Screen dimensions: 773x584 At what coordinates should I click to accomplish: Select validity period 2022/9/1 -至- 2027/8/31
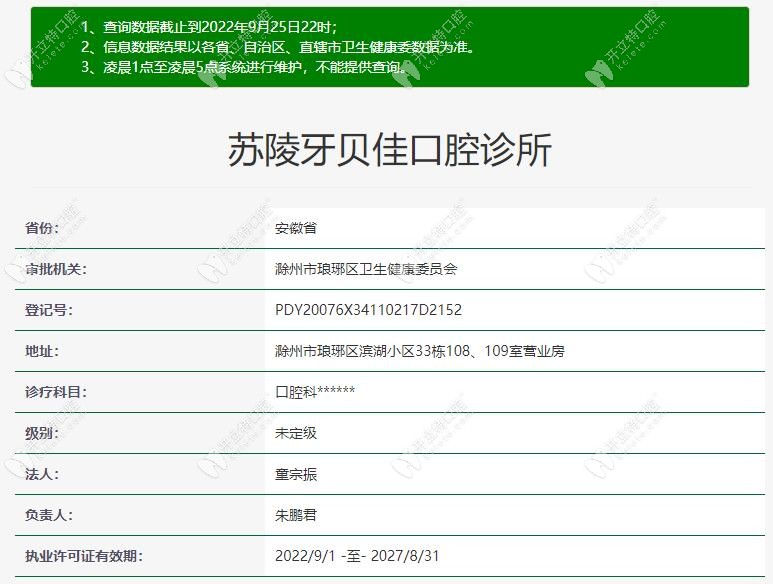click(x=357, y=556)
